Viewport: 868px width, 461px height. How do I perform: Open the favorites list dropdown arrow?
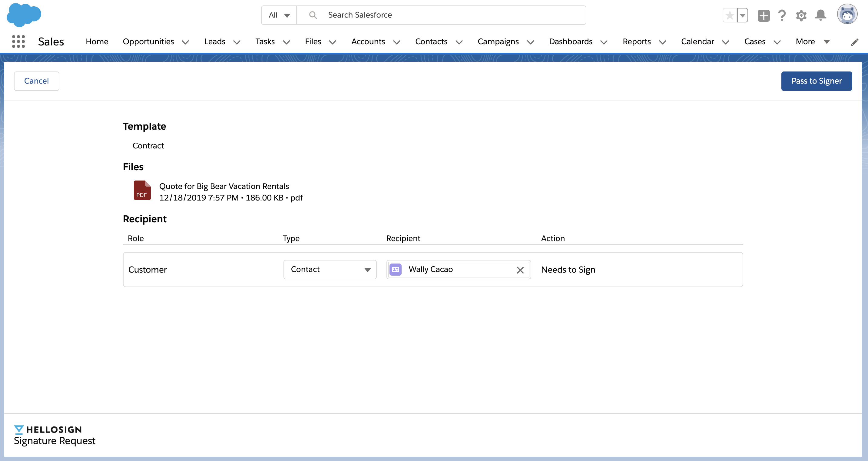[x=742, y=15]
